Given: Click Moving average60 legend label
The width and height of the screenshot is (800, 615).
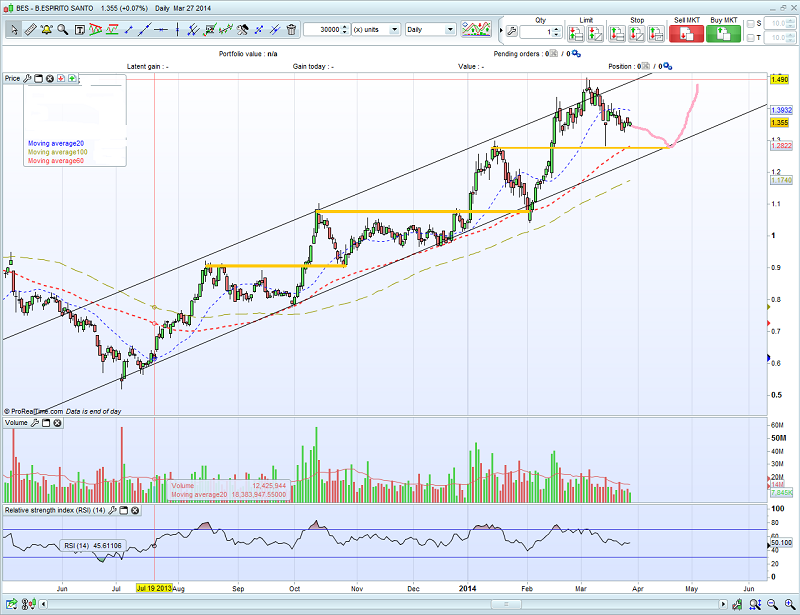Looking at the screenshot, I should point(56,161).
